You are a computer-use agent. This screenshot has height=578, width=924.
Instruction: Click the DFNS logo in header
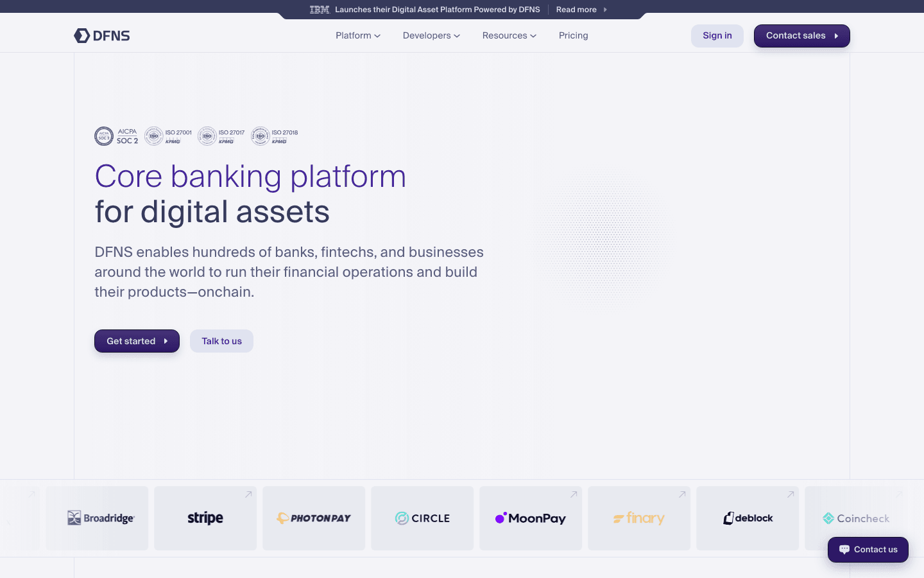[x=102, y=35]
